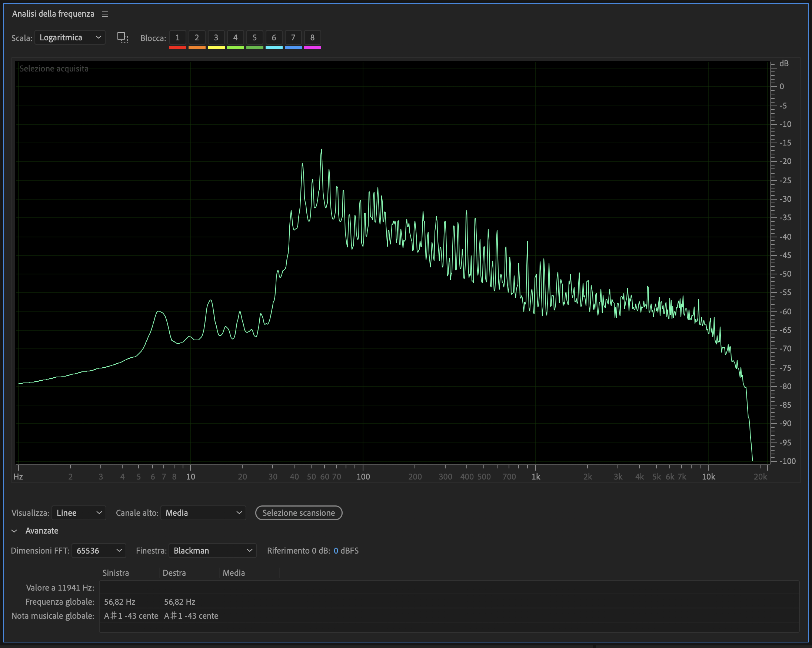This screenshot has height=648, width=812.
Task: Open the Scala Logaritmica dropdown
Action: 70,37
